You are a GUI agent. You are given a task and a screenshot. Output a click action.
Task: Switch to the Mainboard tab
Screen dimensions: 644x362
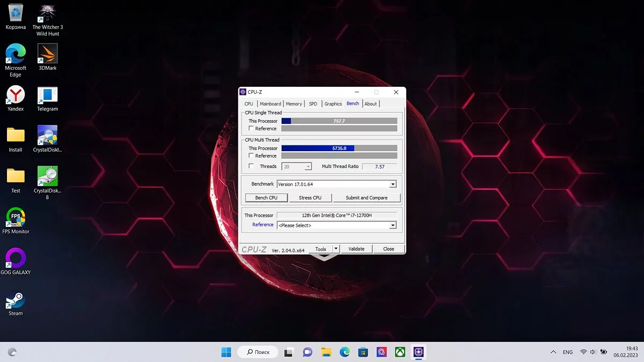270,104
